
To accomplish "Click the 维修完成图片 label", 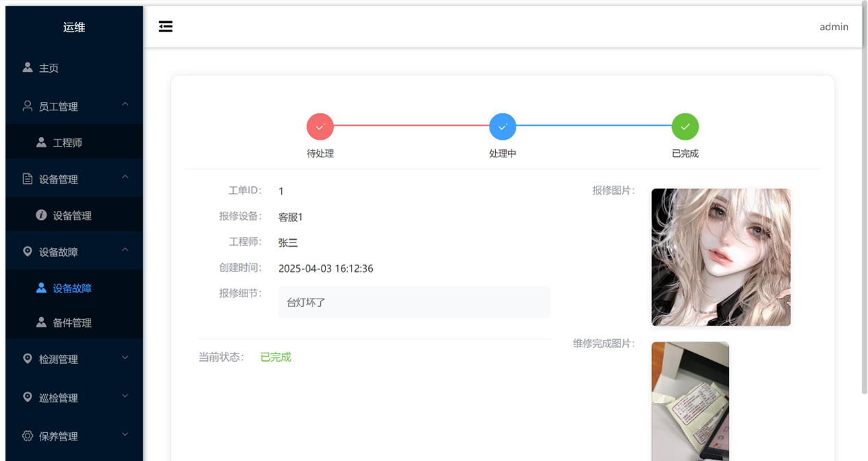I will [604, 344].
